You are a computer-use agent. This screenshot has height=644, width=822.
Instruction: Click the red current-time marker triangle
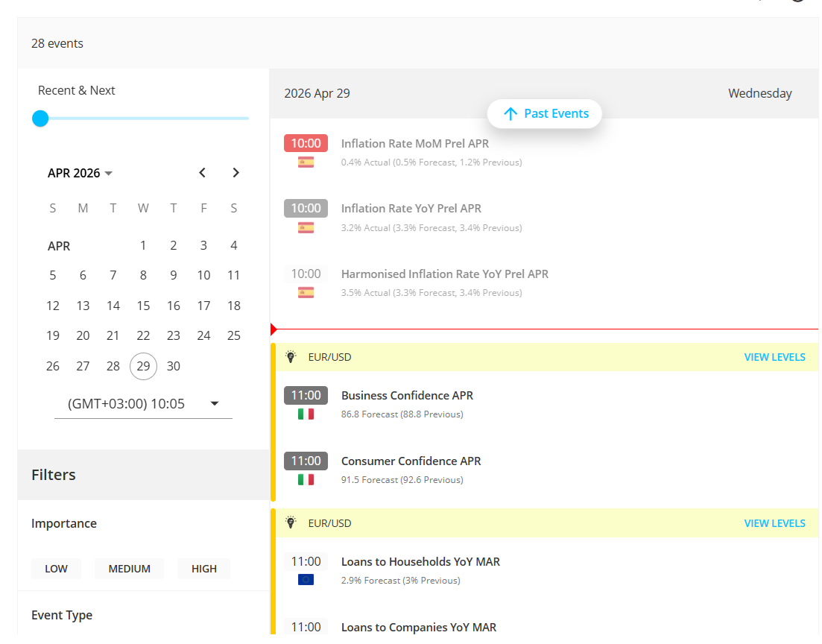tap(274, 329)
